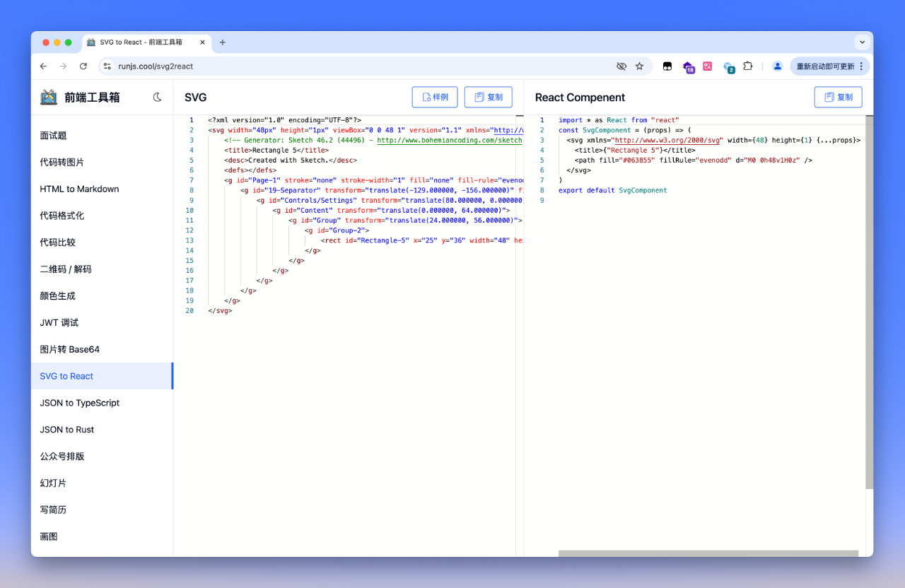Click the export default SvgComponent line
The width and height of the screenshot is (905, 588).
coord(612,190)
